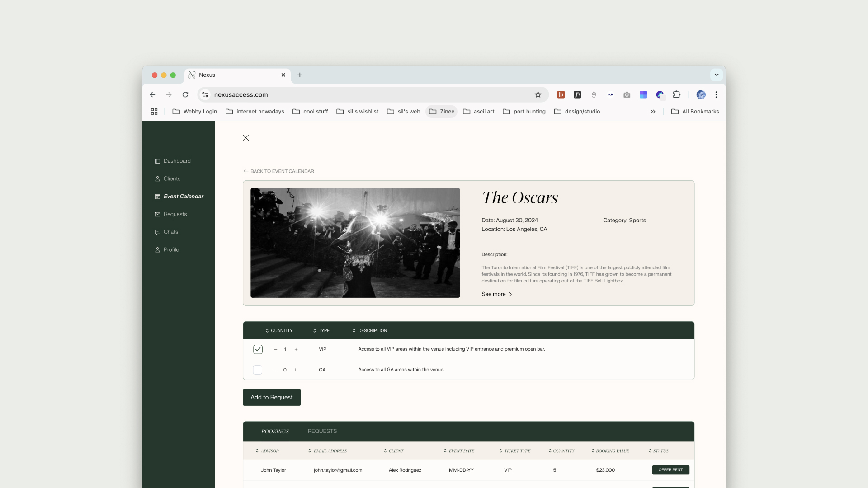Switch to the Requests tab
The width and height of the screenshot is (868, 488).
322,431
